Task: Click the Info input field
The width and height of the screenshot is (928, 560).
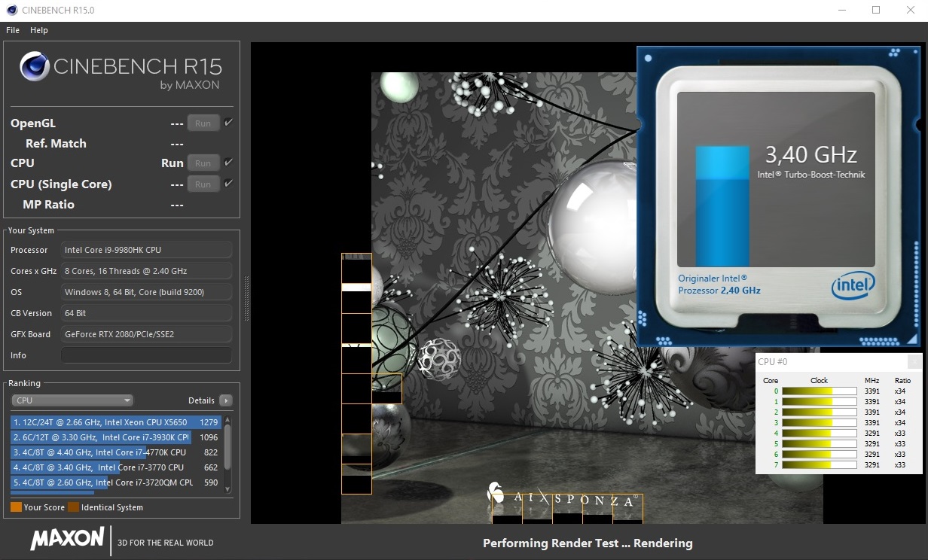Action: pos(146,355)
